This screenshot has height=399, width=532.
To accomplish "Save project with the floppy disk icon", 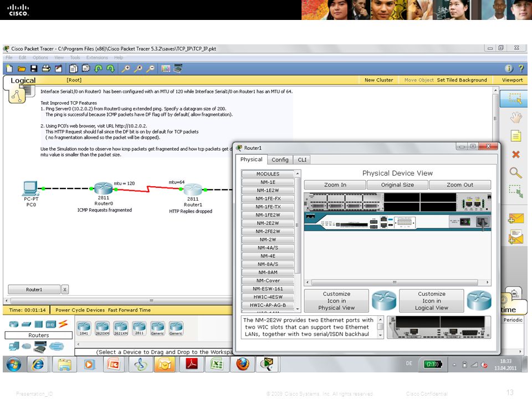I will [x=34, y=69].
